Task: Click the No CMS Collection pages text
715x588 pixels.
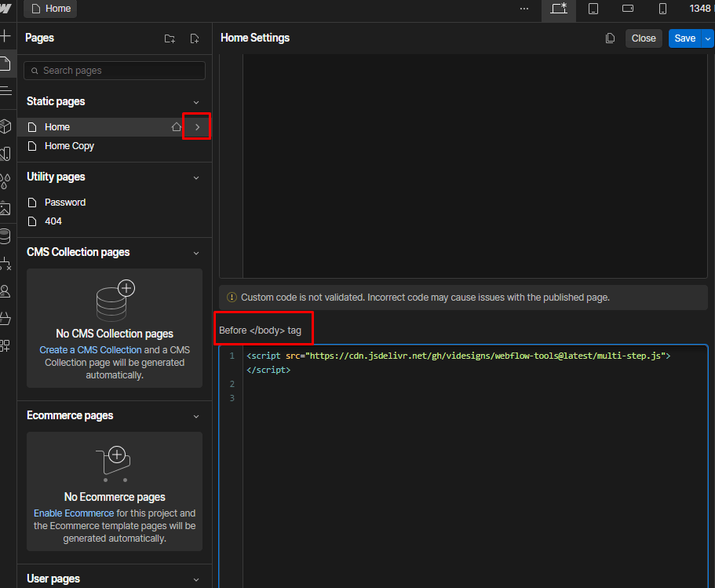Action: point(115,334)
